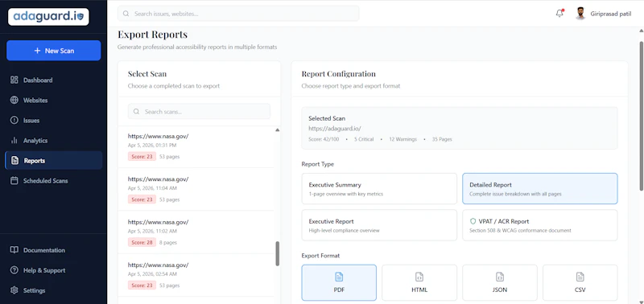The image size is (644, 304).
Task: Select nasa.gov scan from 02:54 AM
Action: pos(196,275)
